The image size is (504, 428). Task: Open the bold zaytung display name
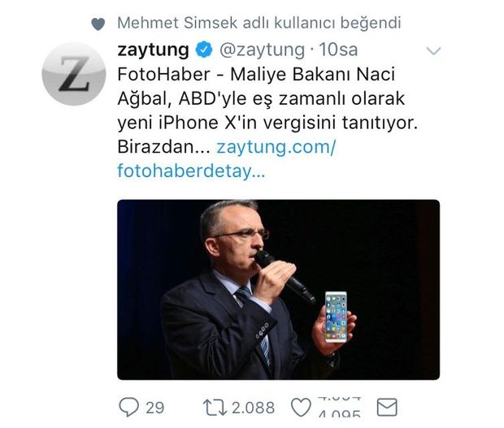pos(152,50)
